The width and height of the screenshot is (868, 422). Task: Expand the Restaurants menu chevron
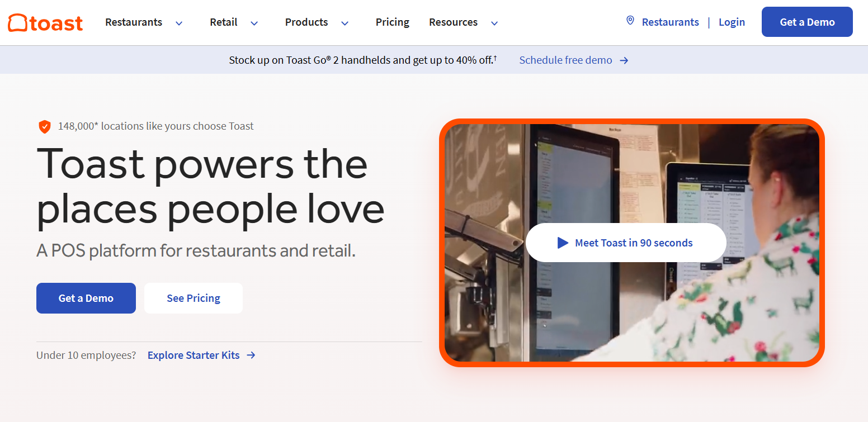click(x=179, y=23)
